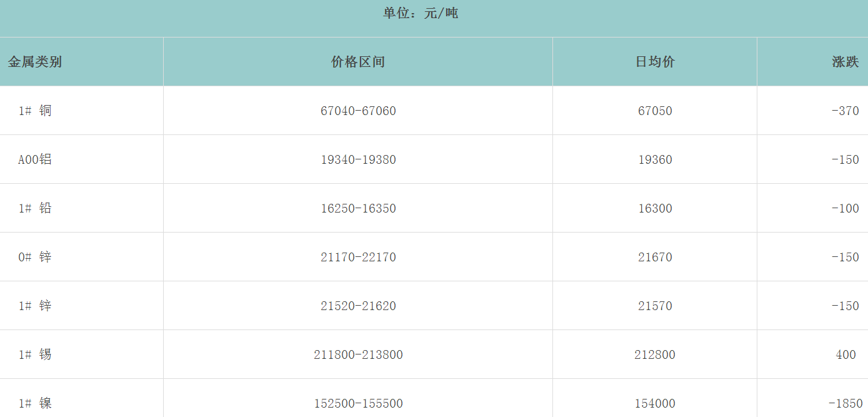Viewport: 868px width, 417px height.
Task: Click the 金属类别 column header
Action: tap(35, 62)
